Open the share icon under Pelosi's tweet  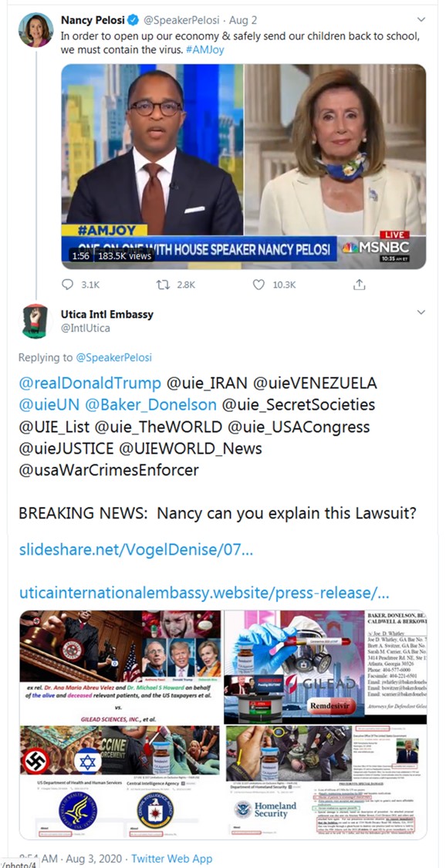click(359, 284)
